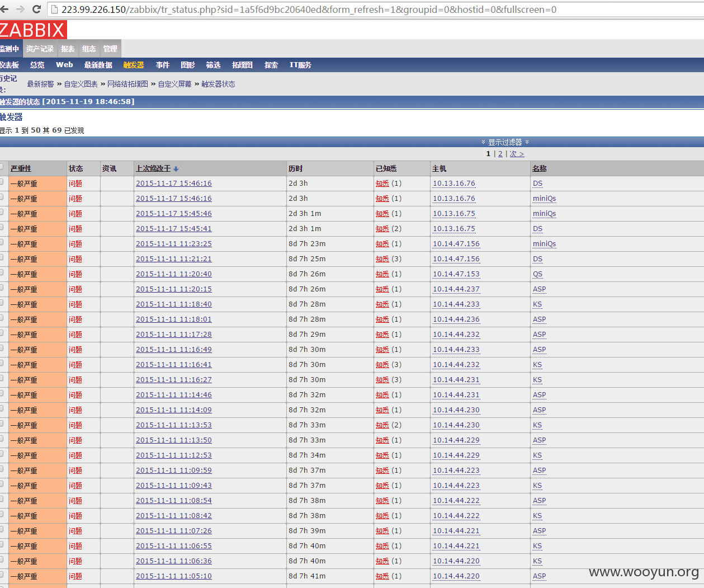Open timestamp link 2015-11-11 11:16:49
The image size is (704, 588).
point(174,350)
